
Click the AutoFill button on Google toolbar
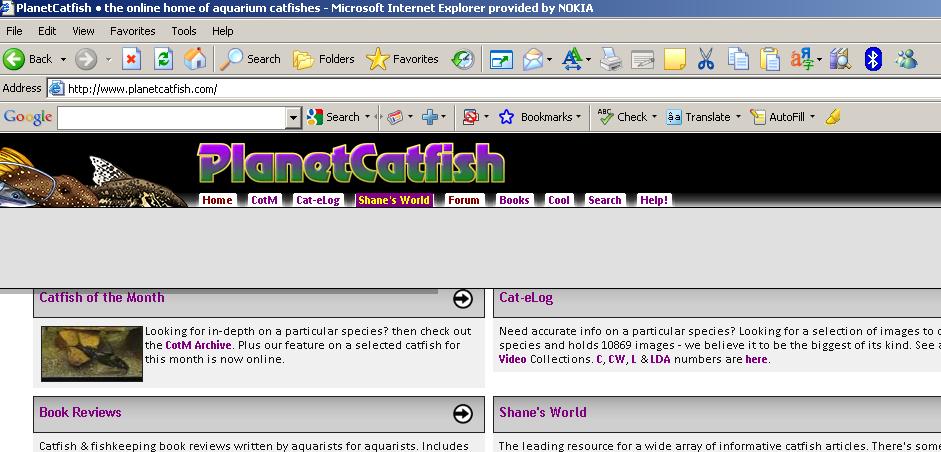pos(778,117)
